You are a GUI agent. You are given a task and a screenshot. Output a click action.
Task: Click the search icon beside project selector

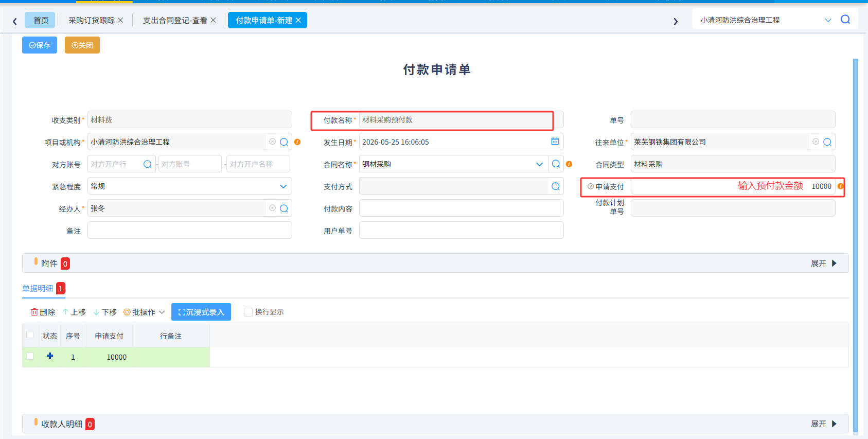845,20
